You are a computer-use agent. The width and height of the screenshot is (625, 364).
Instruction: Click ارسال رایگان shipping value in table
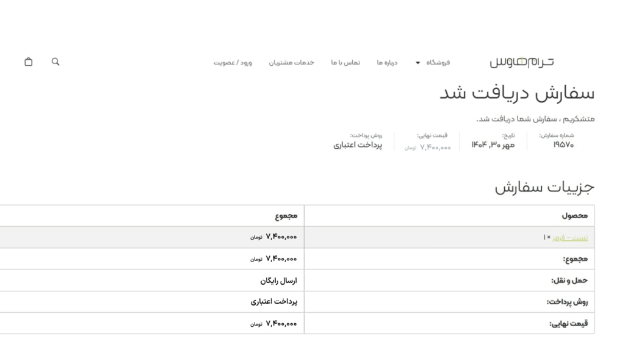click(278, 280)
